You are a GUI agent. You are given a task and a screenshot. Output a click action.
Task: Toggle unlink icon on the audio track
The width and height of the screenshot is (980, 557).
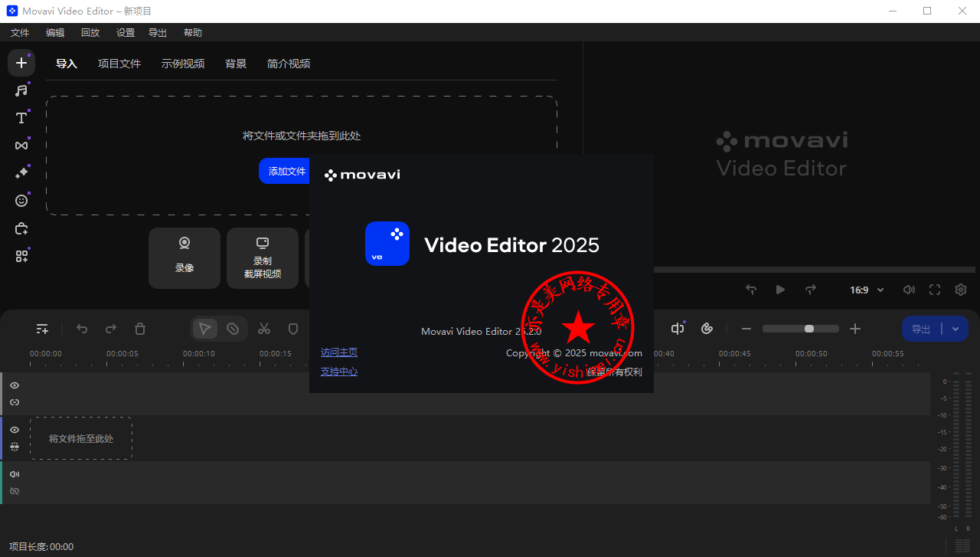(x=15, y=491)
